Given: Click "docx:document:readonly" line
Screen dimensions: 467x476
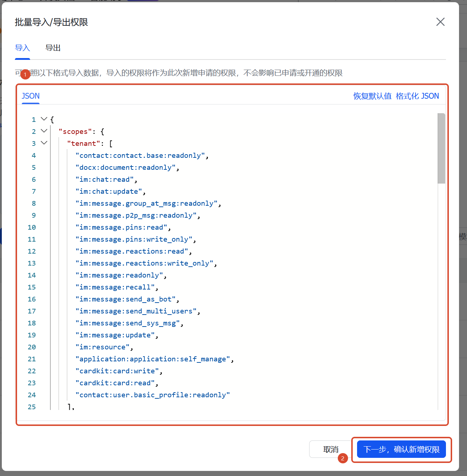Looking at the screenshot, I should [x=126, y=168].
